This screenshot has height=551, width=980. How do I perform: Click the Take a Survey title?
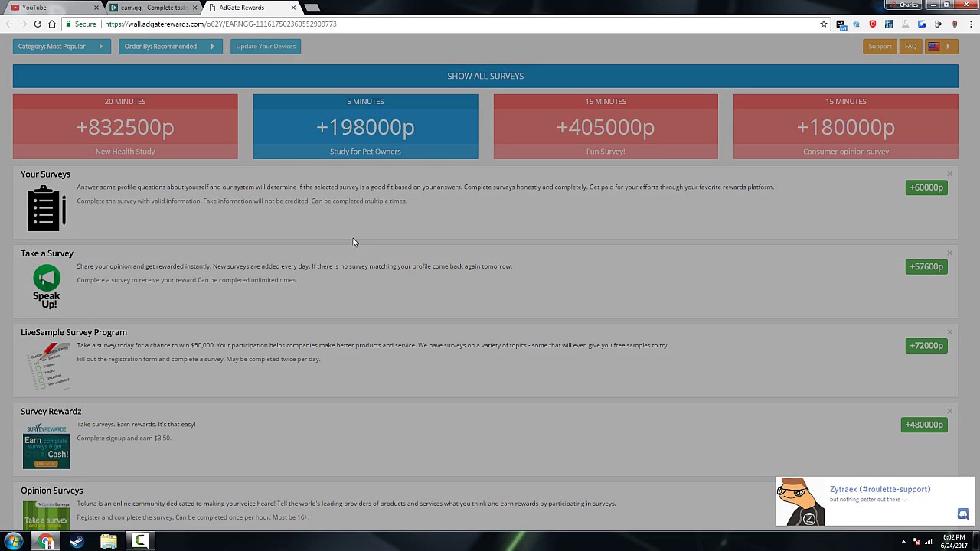coord(47,253)
